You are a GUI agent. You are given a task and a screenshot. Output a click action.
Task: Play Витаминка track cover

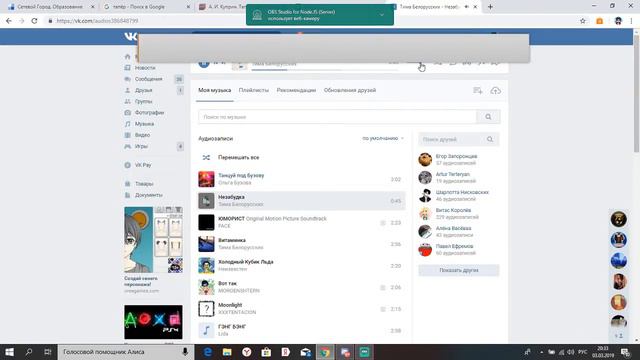[206, 244]
